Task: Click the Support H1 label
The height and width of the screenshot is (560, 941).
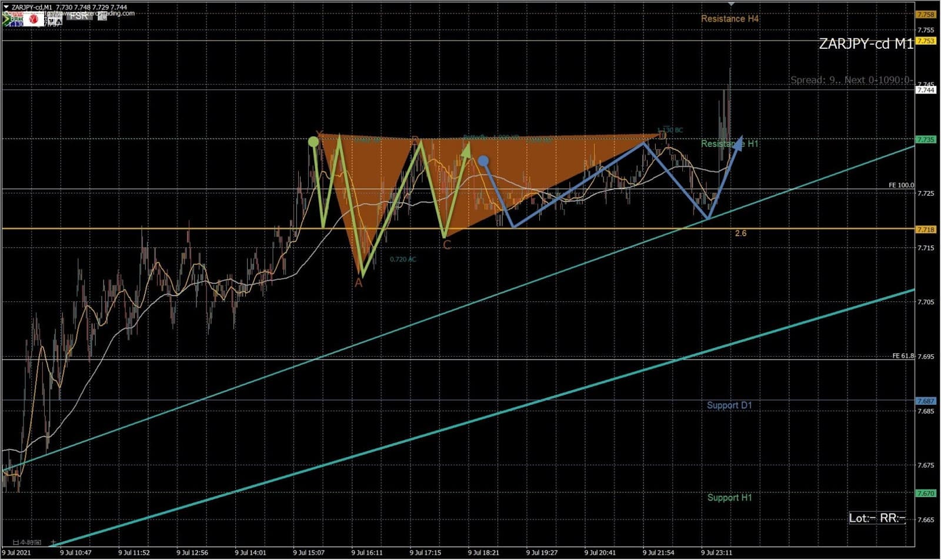Action: pyautogui.click(x=729, y=497)
